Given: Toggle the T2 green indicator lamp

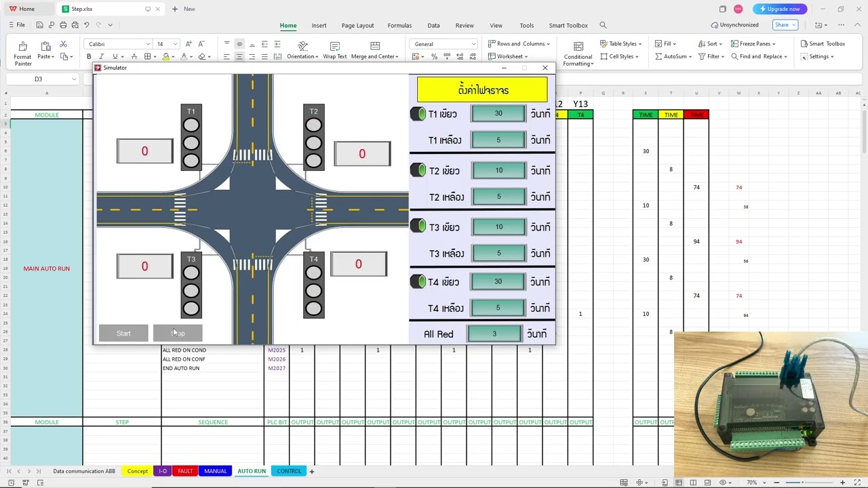Looking at the screenshot, I should (418, 170).
